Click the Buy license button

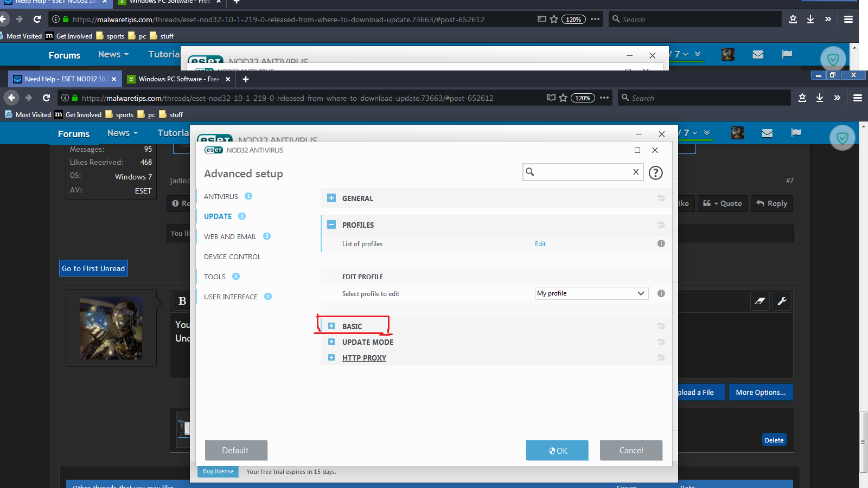[218, 472]
